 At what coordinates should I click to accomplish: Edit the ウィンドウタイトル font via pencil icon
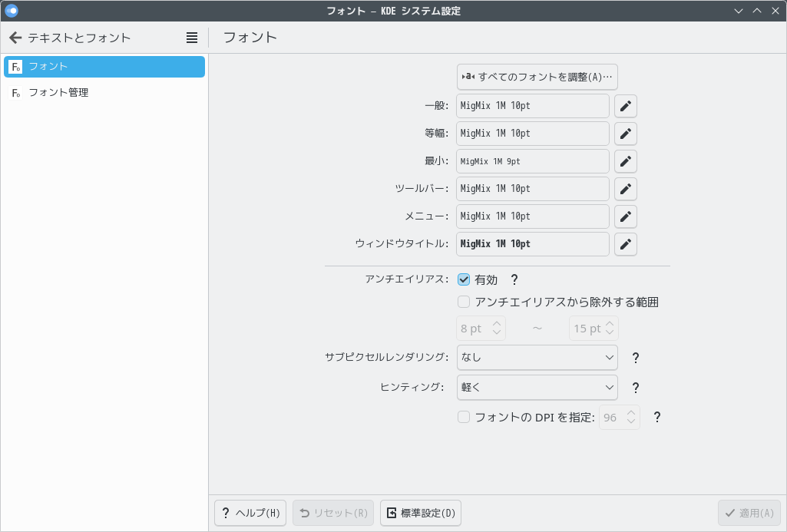626,244
